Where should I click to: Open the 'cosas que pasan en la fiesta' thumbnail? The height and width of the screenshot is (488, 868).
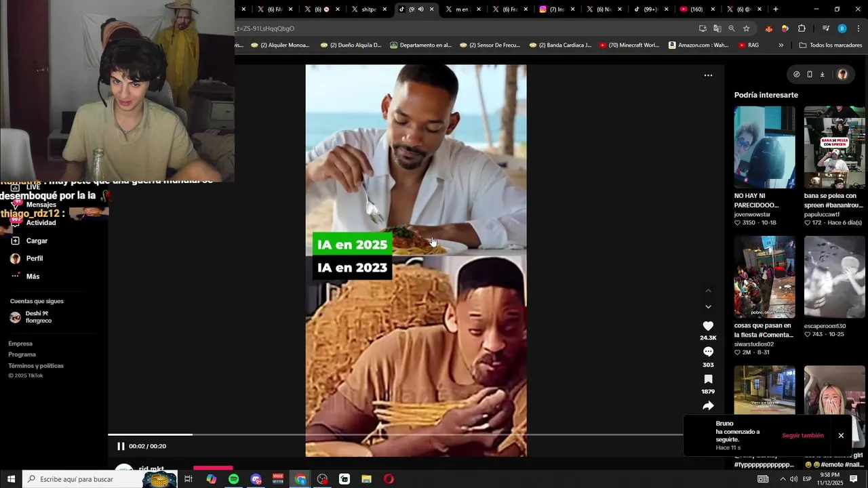[x=764, y=277]
